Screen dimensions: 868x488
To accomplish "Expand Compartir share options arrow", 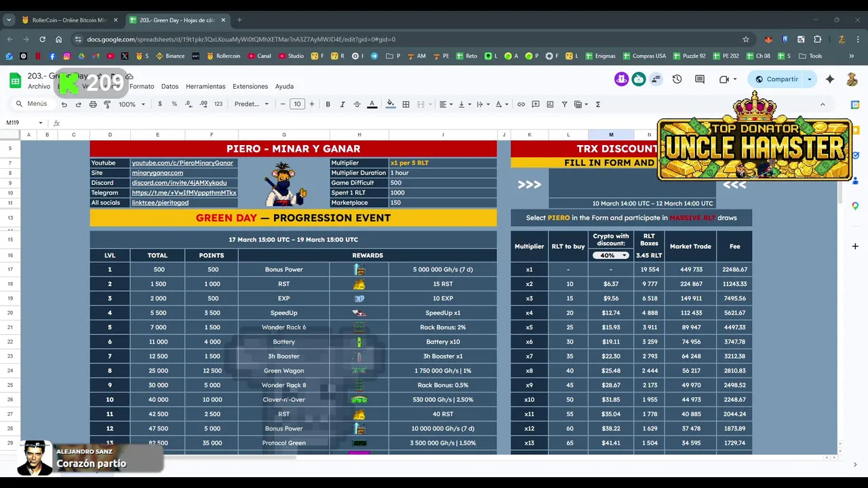I will pos(809,79).
